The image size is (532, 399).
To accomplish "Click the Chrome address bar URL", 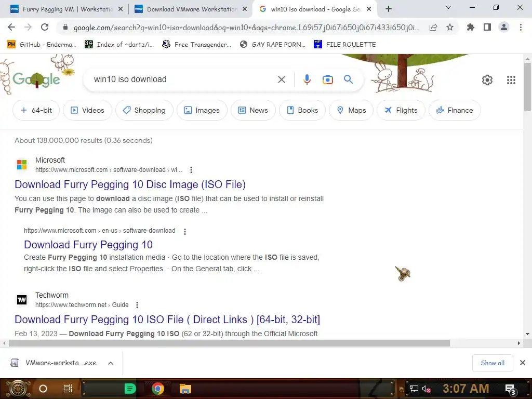I will (x=246, y=28).
